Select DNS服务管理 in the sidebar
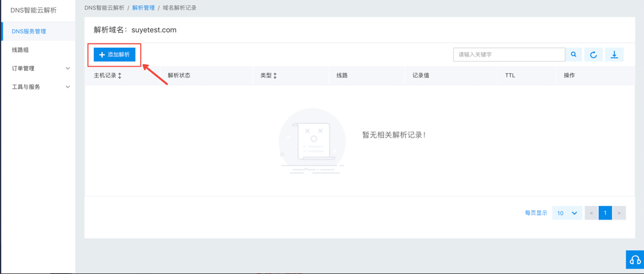Screen dimensions: 644x274 [29, 31]
